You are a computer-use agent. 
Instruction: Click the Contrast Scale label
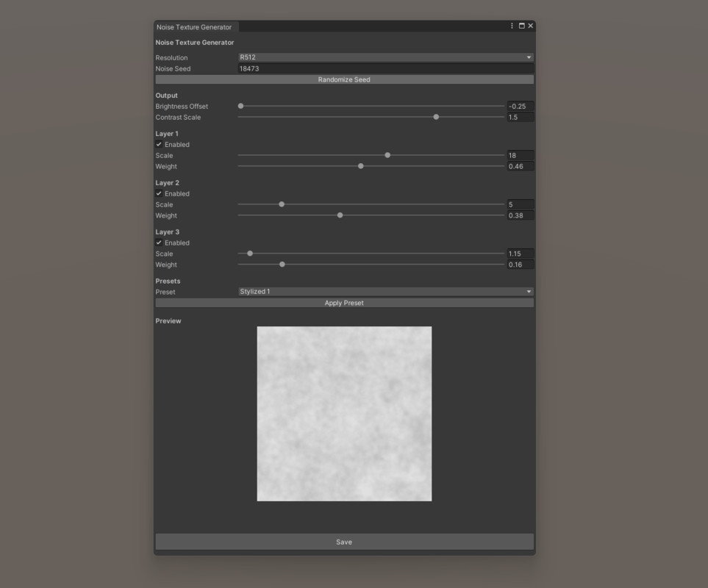click(x=178, y=118)
